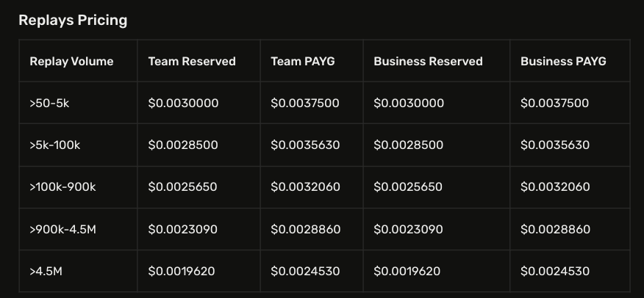
Task: Click the >900k-4.5M volume row label
Action: pyautogui.click(x=62, y=230)
